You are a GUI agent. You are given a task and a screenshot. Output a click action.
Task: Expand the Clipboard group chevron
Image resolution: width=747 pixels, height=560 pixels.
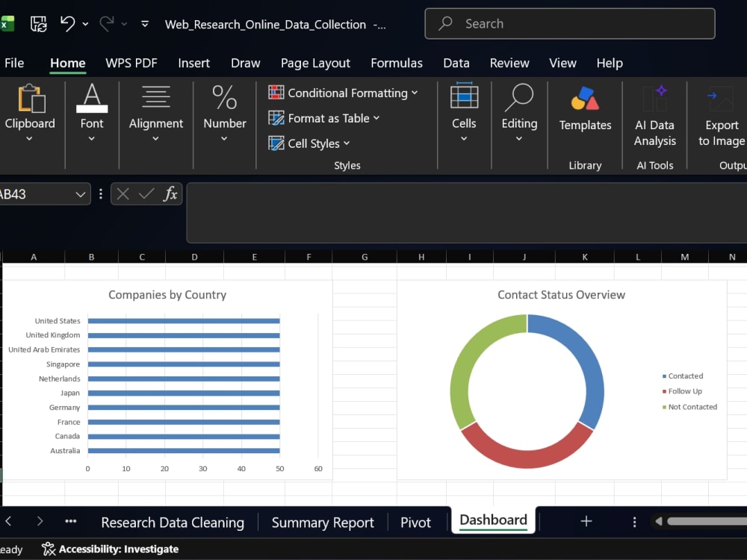click(30, 139)
